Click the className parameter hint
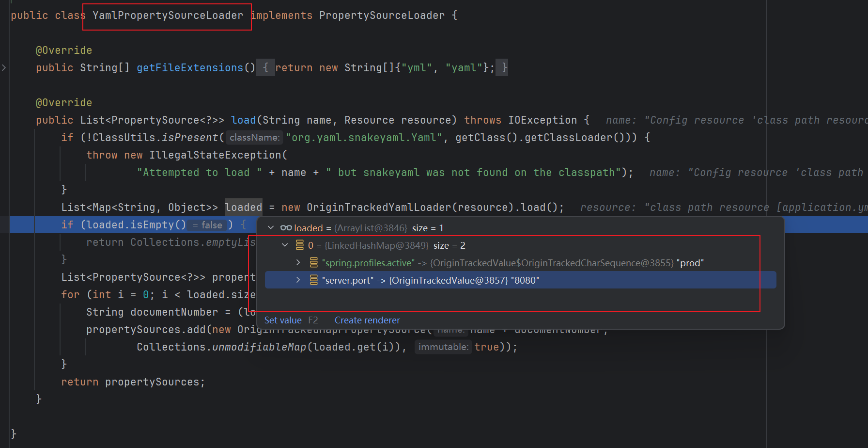The image size is (868, 448). click(x=254, y=138)
